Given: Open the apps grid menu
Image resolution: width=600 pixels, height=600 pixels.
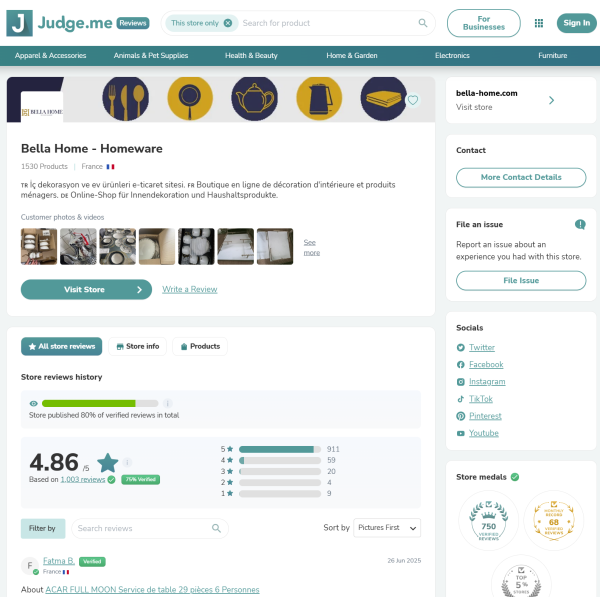Looking at the screenshot, I should (x=539, y=23).
